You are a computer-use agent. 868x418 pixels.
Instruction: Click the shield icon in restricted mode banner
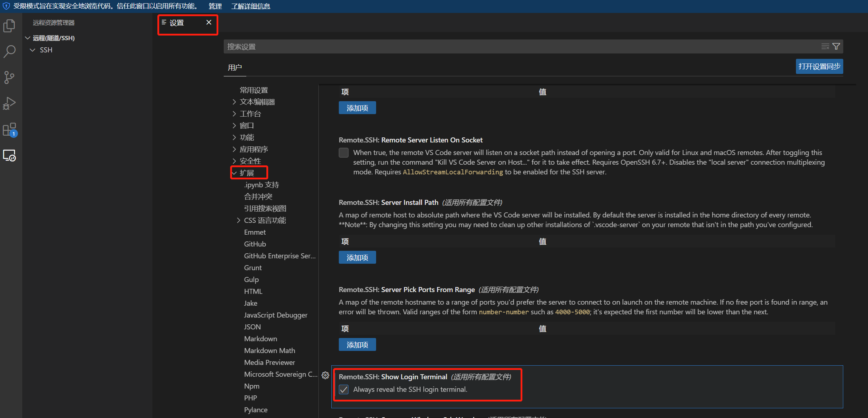(6, 6)
